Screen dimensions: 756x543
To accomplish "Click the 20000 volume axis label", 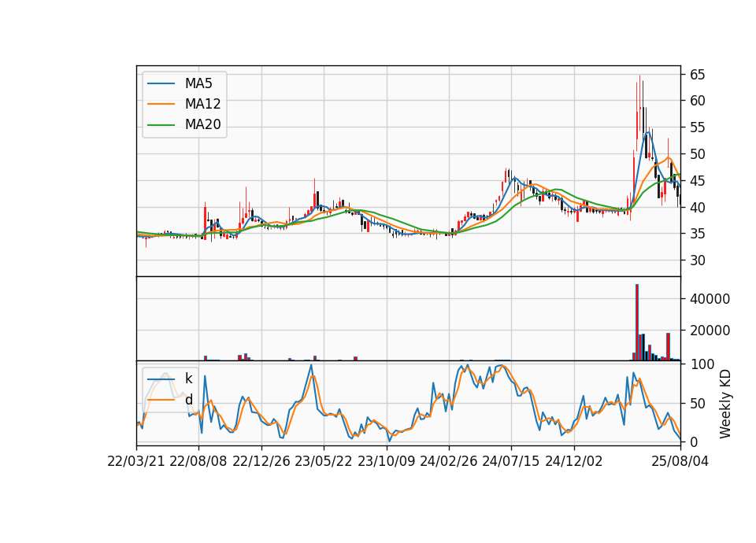I will pyautogui.click(x=710, y=331).
